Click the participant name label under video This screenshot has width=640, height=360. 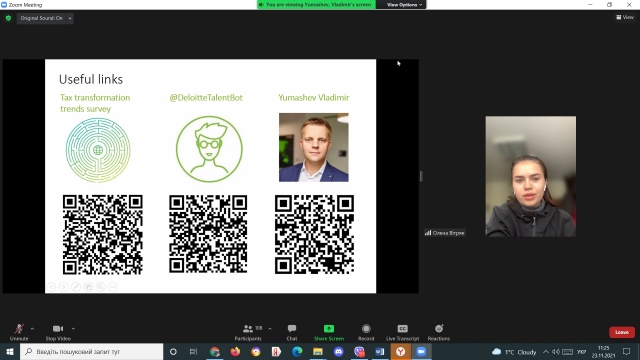[445, 233]
